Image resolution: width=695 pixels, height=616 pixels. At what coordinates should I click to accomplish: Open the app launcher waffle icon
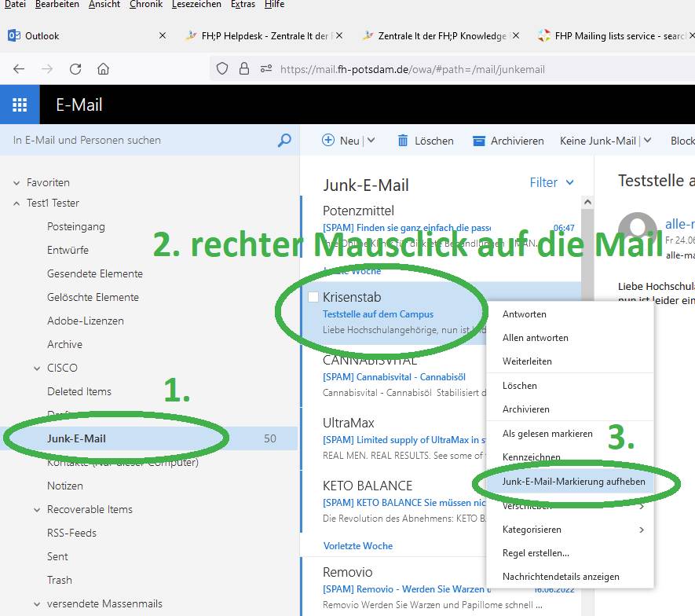(20, 104)
